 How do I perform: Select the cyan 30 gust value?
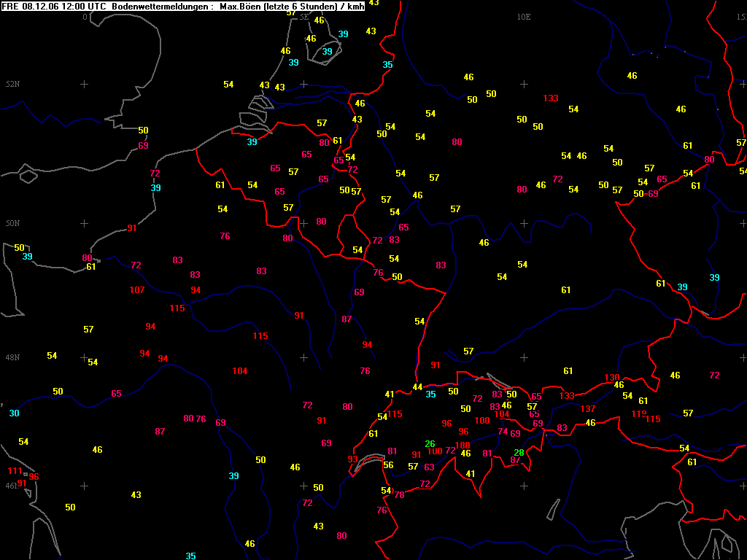15,413
